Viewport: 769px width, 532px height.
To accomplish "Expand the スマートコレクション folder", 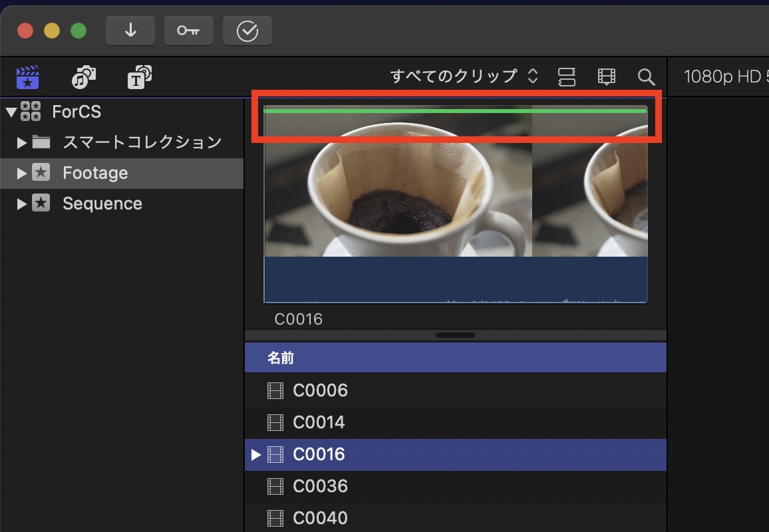I will [x=21, y=142].
